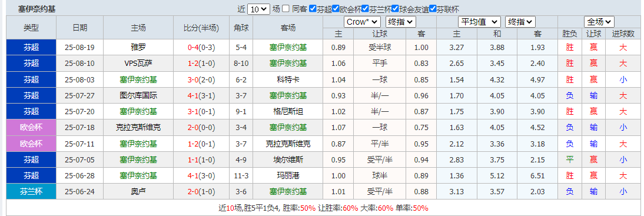Image resolution: width=644 pixels, height=216 pixels.
Task: Select the 芬超 tag on 25-06-28 row
Action: point(31,176)
